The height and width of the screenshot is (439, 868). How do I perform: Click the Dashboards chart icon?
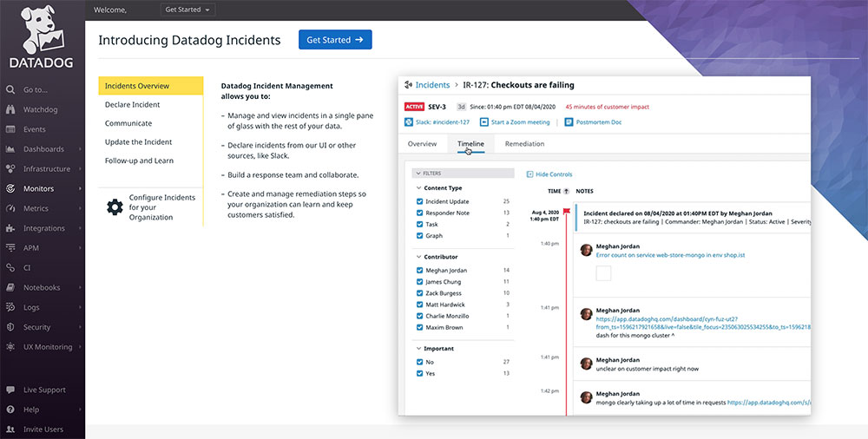tap(10, 149)
